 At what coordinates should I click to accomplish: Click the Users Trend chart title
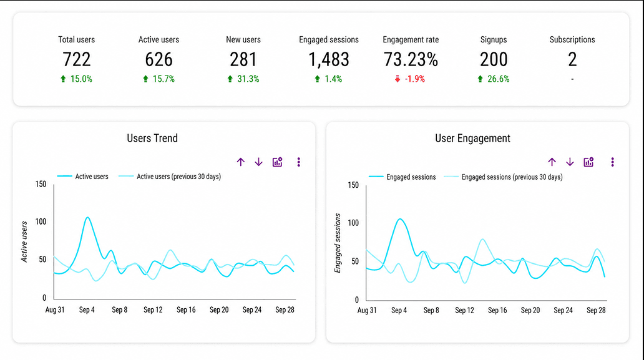tap(152, 139)
